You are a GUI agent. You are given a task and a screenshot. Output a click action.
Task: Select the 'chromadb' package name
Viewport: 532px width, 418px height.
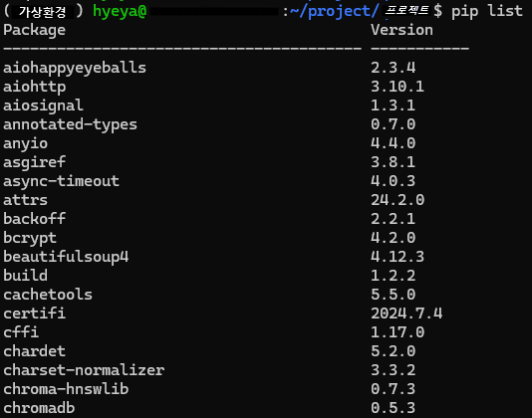39,408
